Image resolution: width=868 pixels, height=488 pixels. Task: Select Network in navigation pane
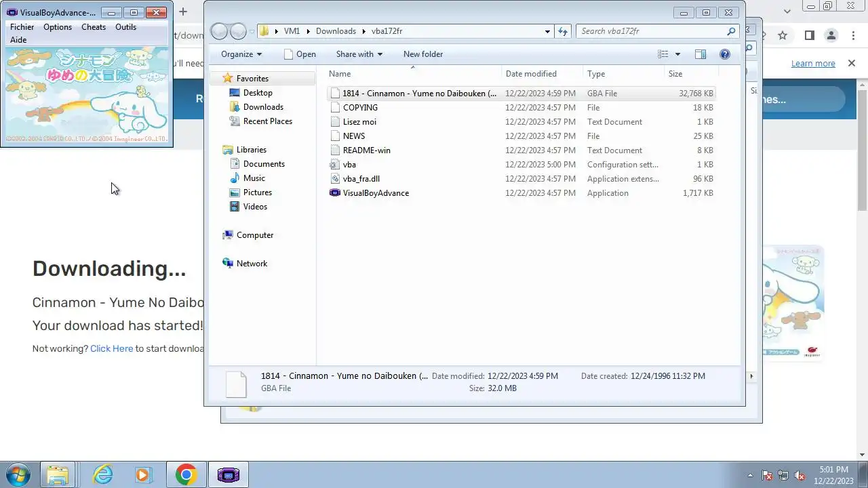(252, 264)
